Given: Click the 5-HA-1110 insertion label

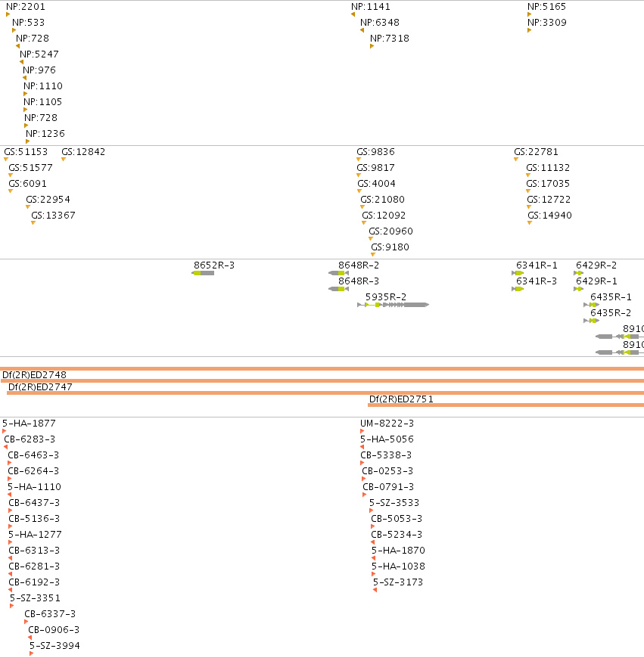Looking at the screenshot, I should point(34,487).
